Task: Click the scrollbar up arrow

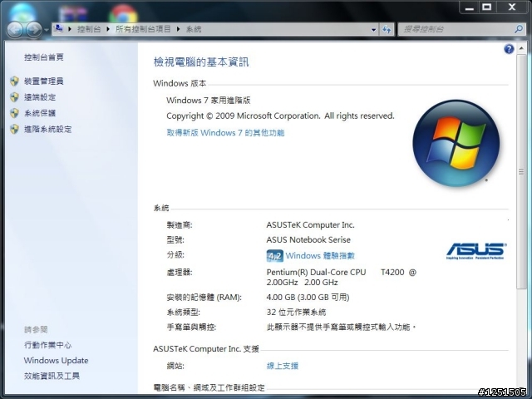Action: point(521,49)
